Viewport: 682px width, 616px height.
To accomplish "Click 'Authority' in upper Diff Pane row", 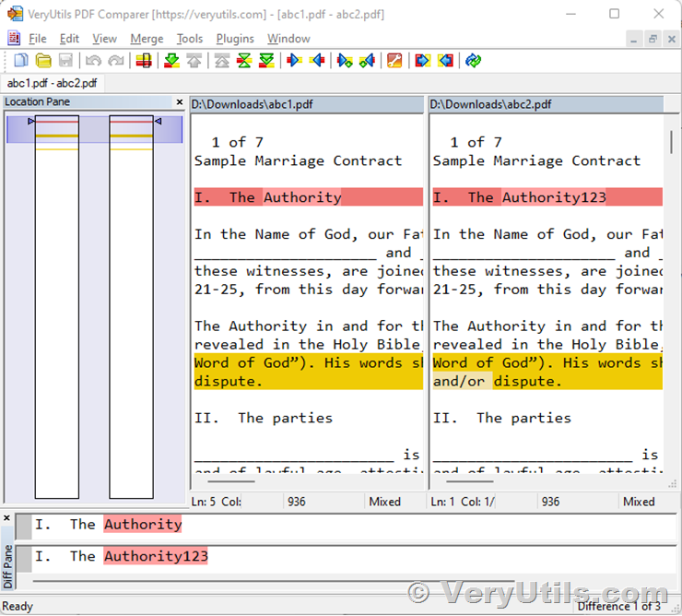I will click(x=143, y=524).
